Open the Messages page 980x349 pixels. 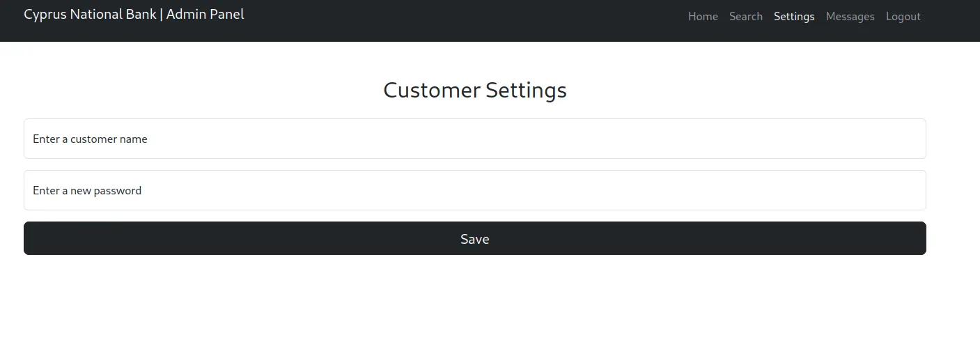coord(850,17)
